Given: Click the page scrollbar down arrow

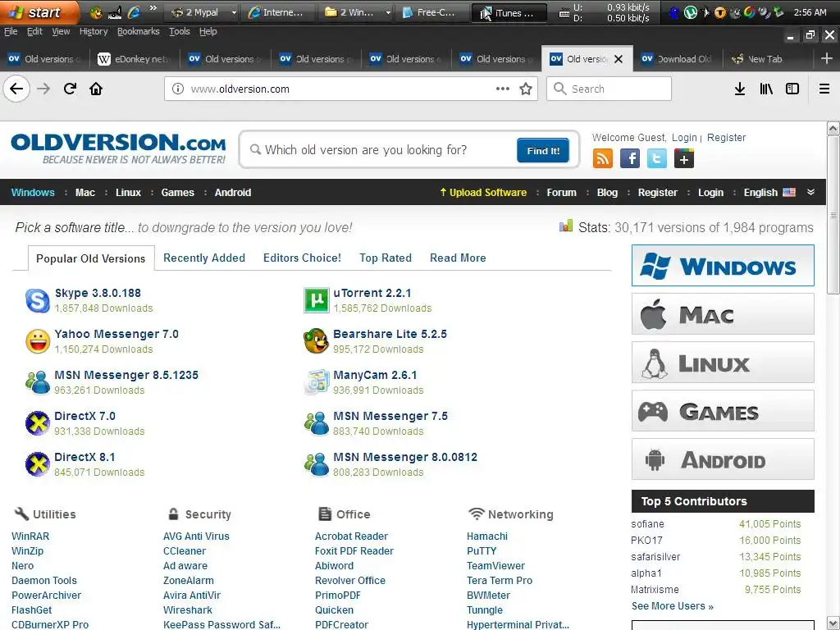Looking at the screenshot, I should (x=833, y=623).
